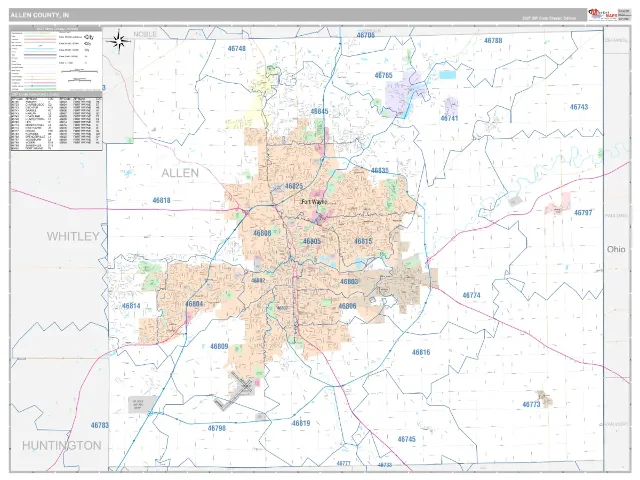Click the 'Fort Wayne' city label

314,202
